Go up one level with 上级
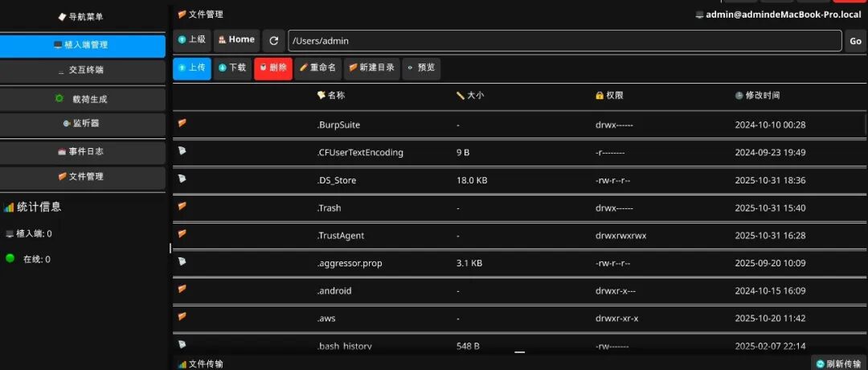 pyautogui.click(x=191, y=40)
